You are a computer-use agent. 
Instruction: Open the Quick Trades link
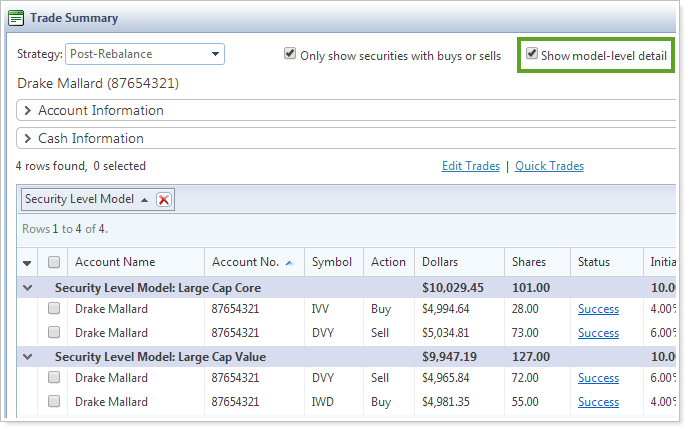point(549,166)
